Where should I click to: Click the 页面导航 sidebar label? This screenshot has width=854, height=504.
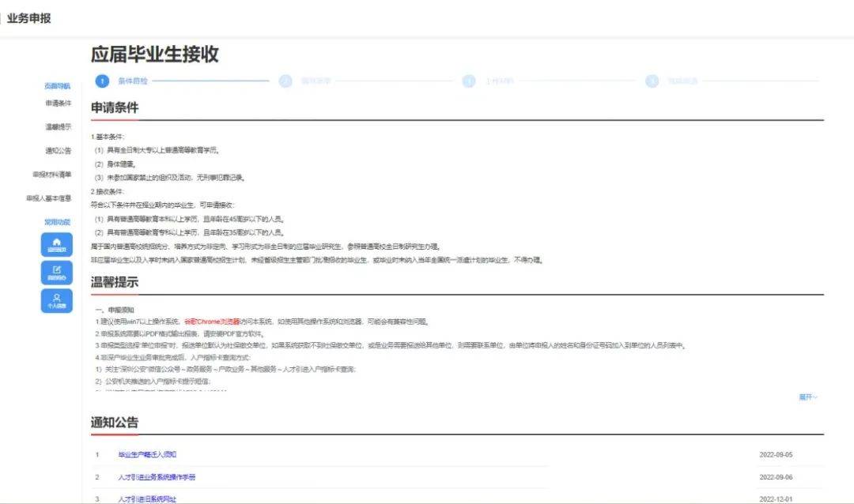57,86
